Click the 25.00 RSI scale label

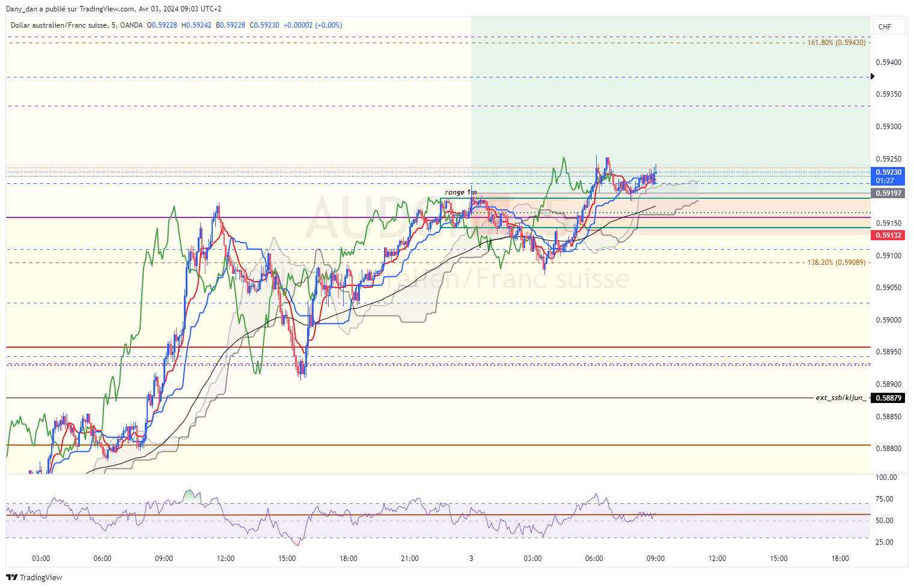pyautogui.click(x=885, y=542)
